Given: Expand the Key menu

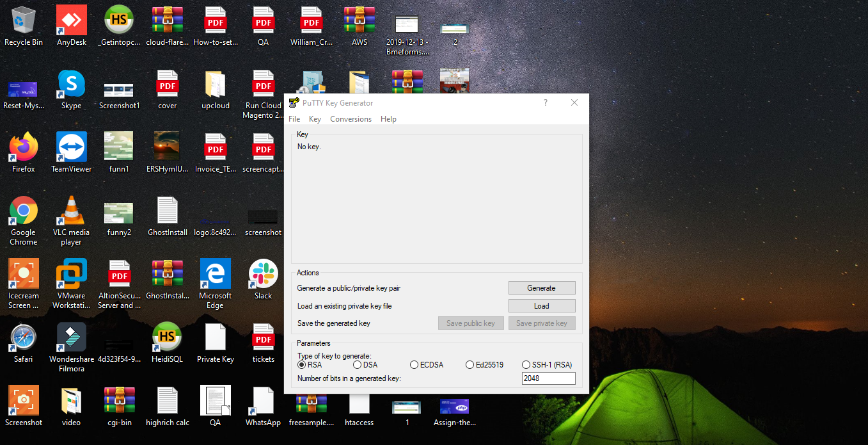Looking at the screenshot, I should [315, 119].
